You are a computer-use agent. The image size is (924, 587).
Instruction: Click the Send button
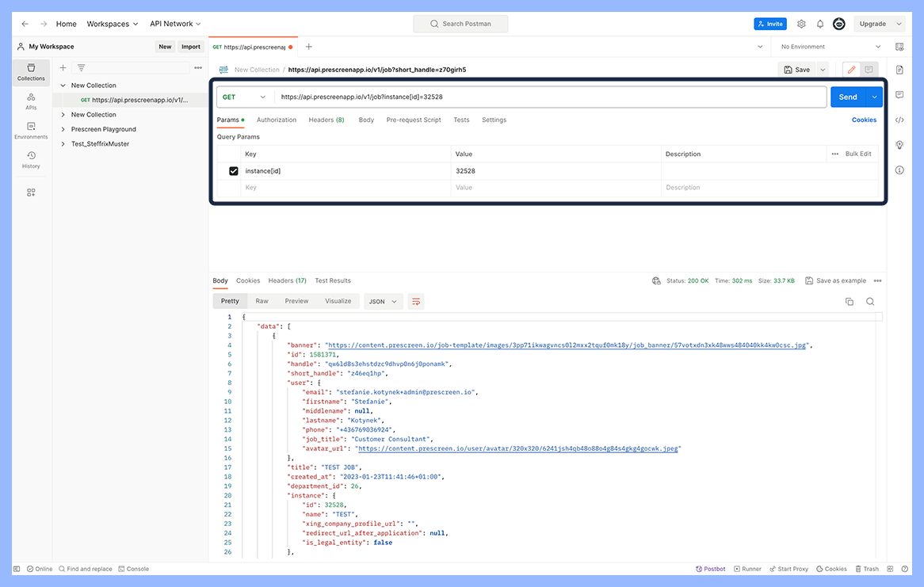click(x=848, y=97)
